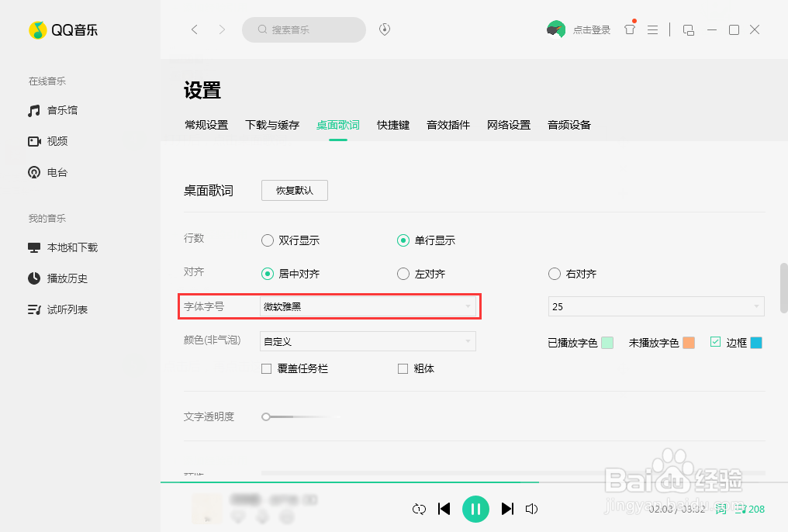Viewport: 788px width, 532px height.
Task: Open the 自定义 color dropdown
Action: point(368,341)
